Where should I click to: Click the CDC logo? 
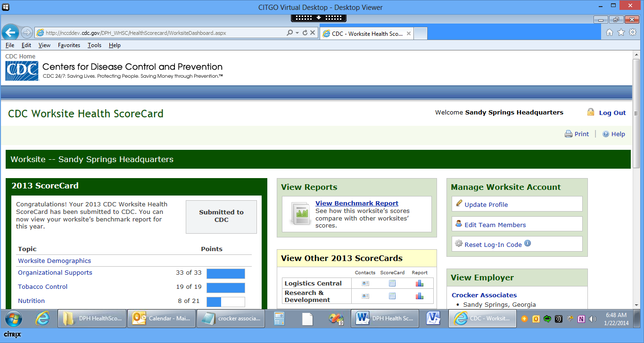[x=22, y=71]
